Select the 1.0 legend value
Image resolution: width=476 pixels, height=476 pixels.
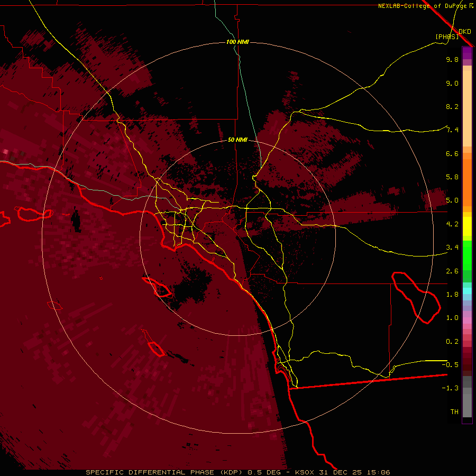point(452,318)
